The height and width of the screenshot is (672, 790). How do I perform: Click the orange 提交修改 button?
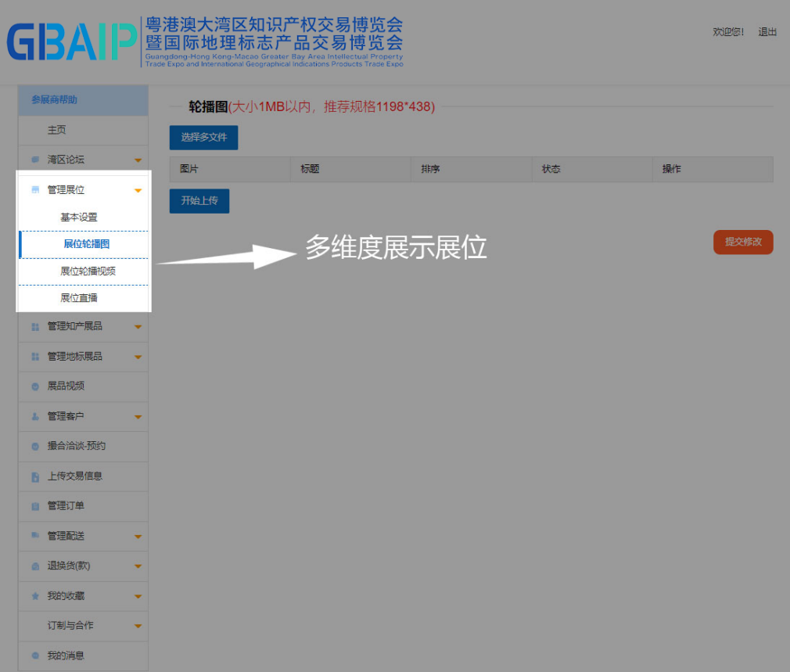743,243
